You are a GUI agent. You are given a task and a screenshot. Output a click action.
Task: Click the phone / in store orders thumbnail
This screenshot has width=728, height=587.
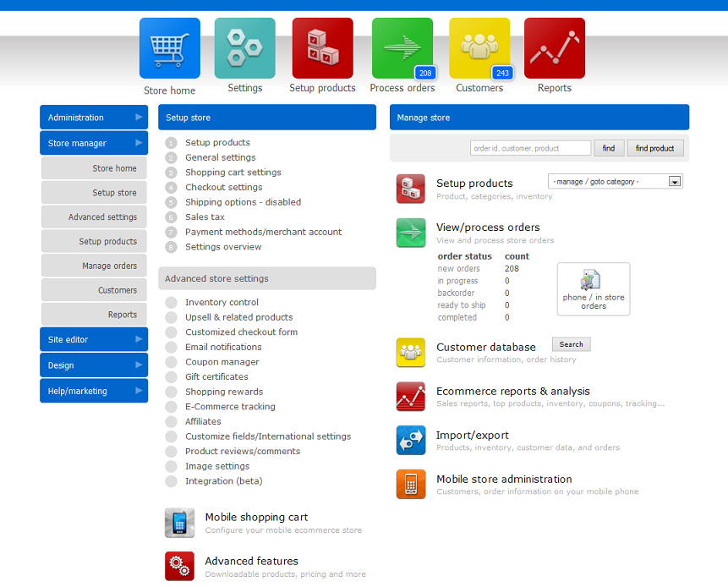click(594, 288)
